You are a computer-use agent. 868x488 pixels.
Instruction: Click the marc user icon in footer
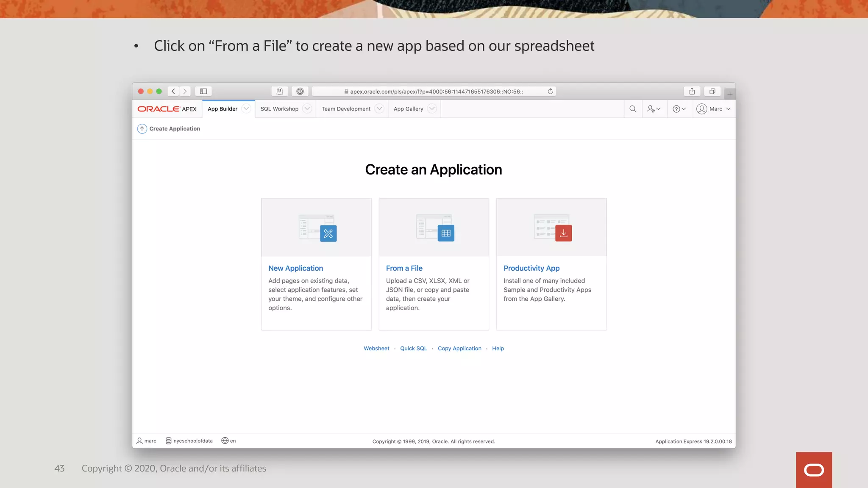(x=139, y=441)
